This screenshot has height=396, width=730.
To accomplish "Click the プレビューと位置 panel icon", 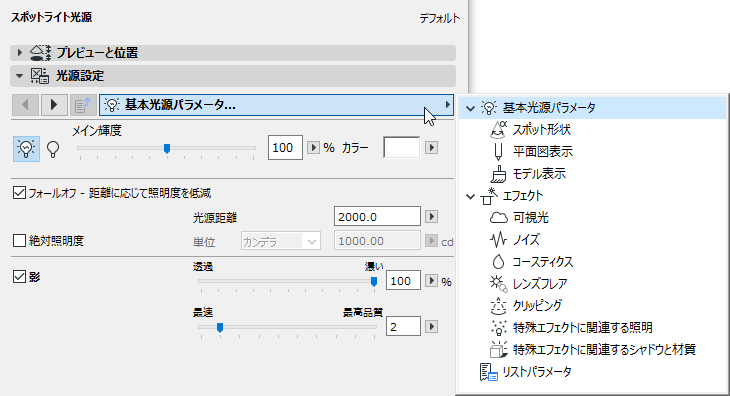I will pyautogui.click(x=40, y=53).
